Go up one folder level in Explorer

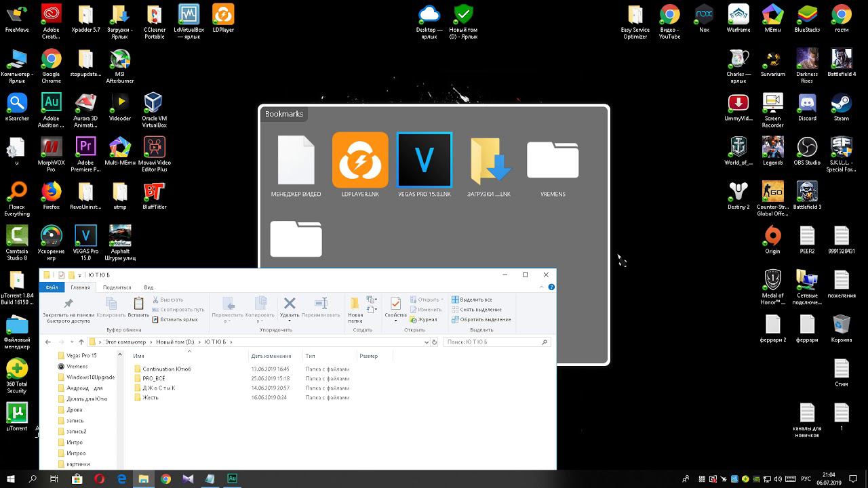[81, 342]
